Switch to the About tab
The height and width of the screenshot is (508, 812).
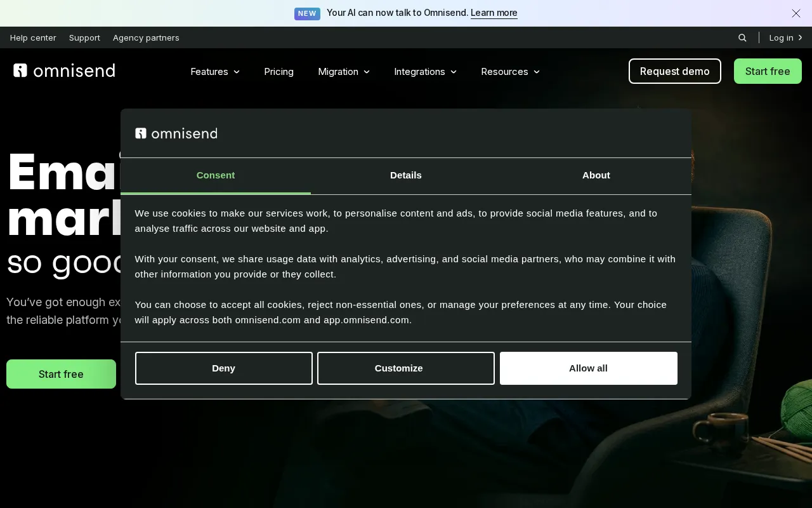point(596,175)
